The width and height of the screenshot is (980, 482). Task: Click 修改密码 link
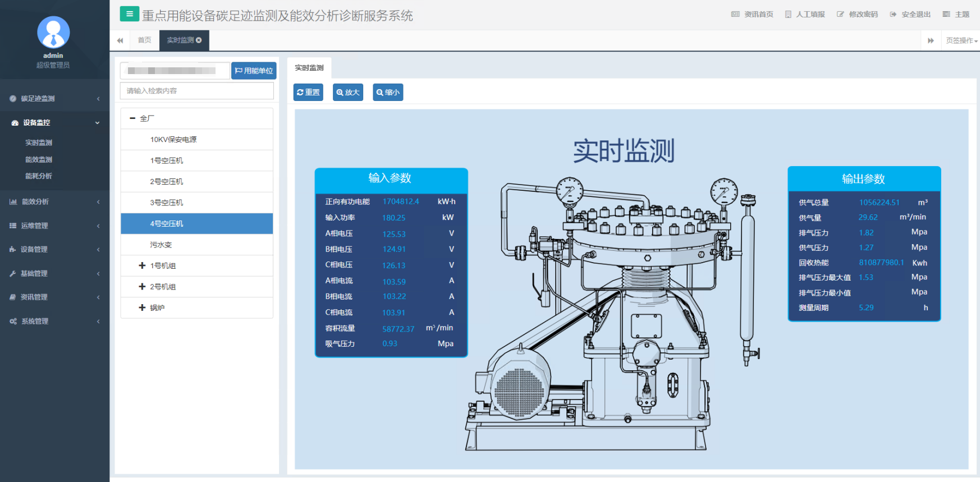857,15
